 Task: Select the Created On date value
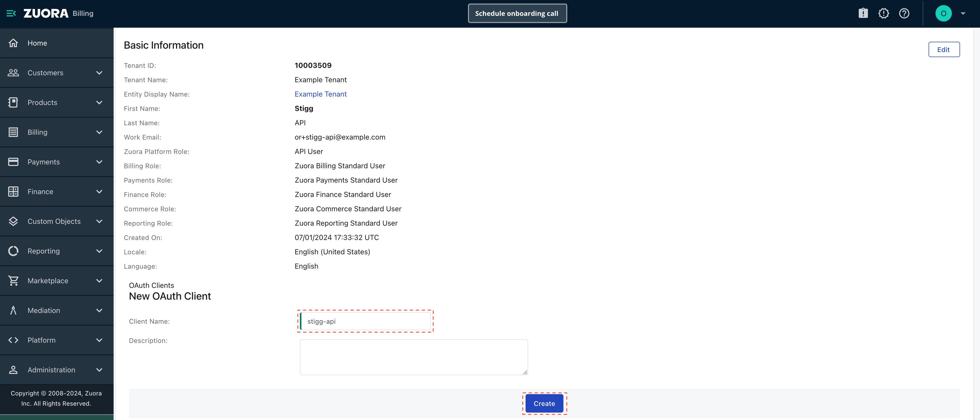[x=337, y=238]
